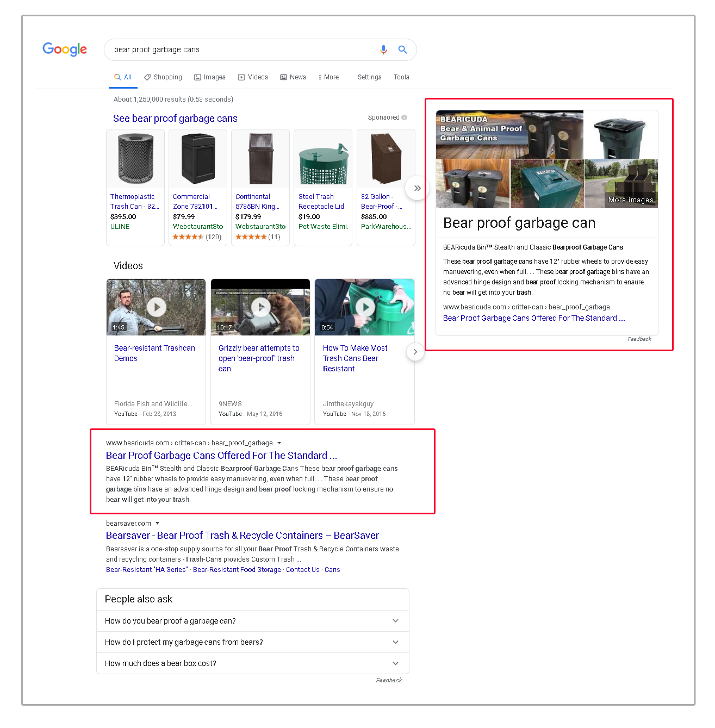
Task: Expand the bearsaver.com URL dropdown arrow
Action: point(158,524)
